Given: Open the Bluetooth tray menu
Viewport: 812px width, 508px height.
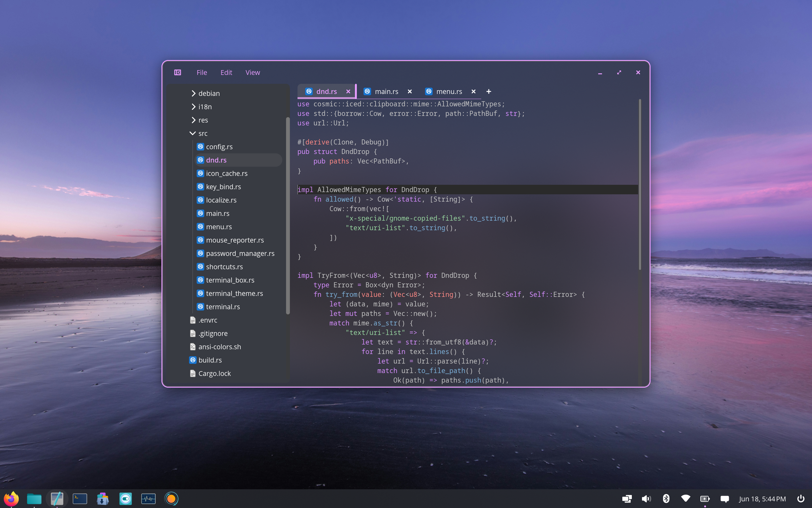Looking at the screenshot, I should tap(666, 498).
